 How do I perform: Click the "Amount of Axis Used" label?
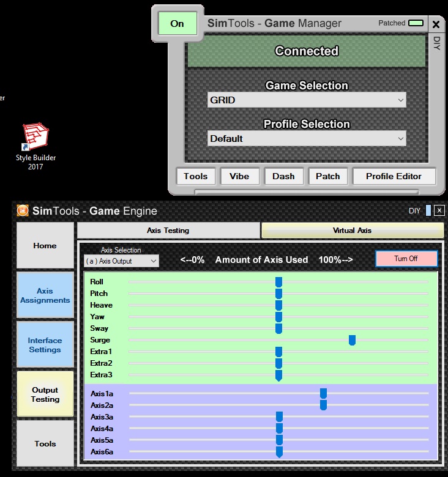coord(262,259)
